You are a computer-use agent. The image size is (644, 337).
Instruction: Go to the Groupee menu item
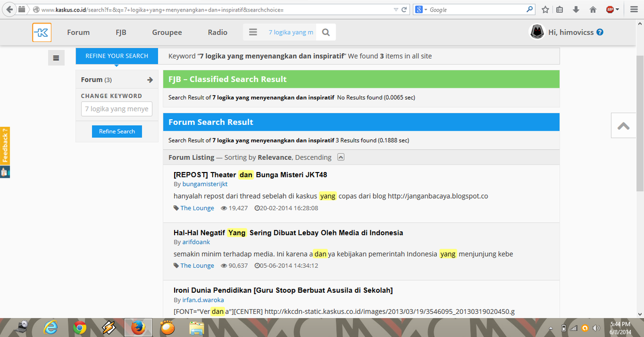[x=167, y=32]
